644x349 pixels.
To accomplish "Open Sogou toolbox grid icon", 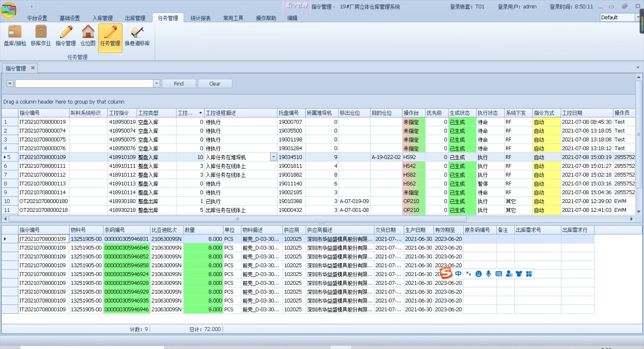I will tap(529, 274).
